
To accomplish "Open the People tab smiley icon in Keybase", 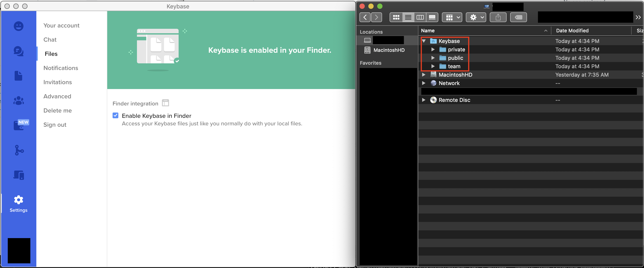I will pos(18,26).
